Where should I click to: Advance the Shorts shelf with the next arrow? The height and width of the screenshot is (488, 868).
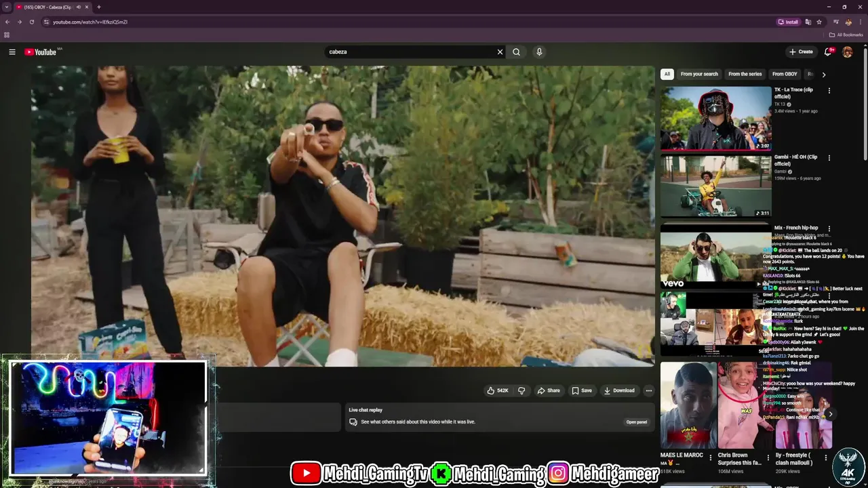click(x=830, y=414)
